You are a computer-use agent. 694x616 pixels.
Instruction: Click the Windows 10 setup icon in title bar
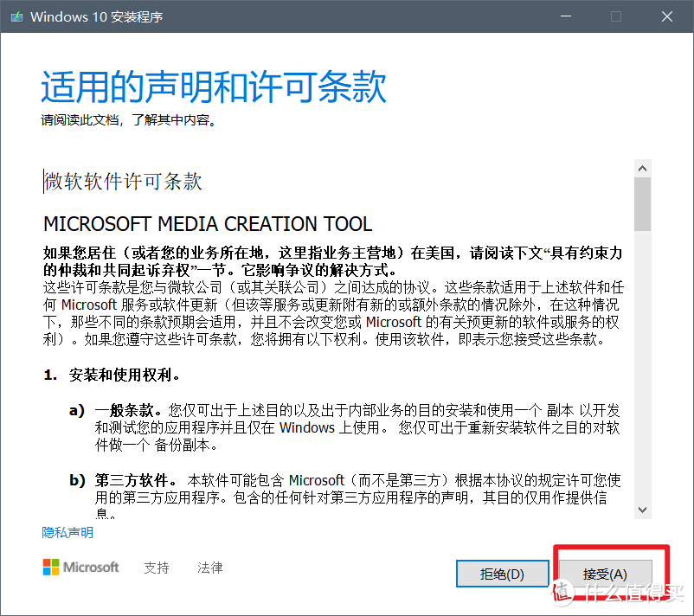pyautogui.click(x=16, y=16)
